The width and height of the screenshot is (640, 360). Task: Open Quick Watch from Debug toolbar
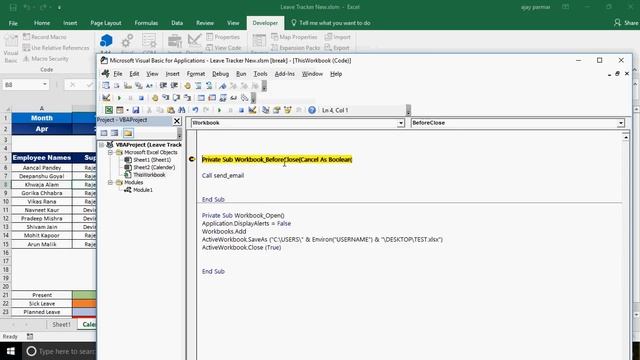click(233, 98)
